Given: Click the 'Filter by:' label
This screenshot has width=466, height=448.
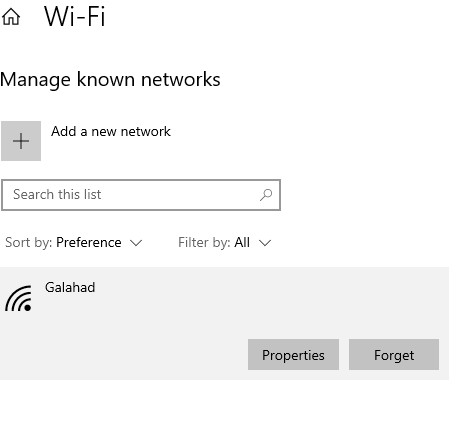Looking at the screenshot, I should [204, 242].
